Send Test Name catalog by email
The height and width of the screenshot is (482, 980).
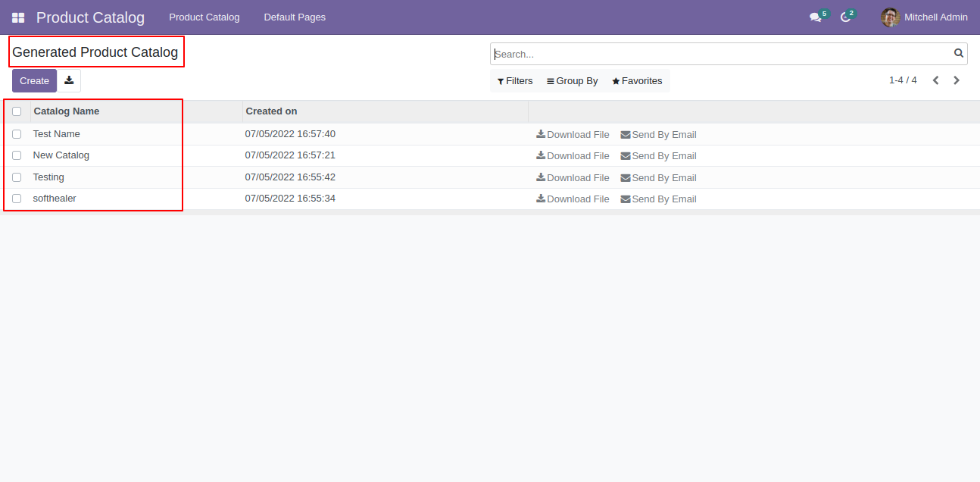[658, 135]
